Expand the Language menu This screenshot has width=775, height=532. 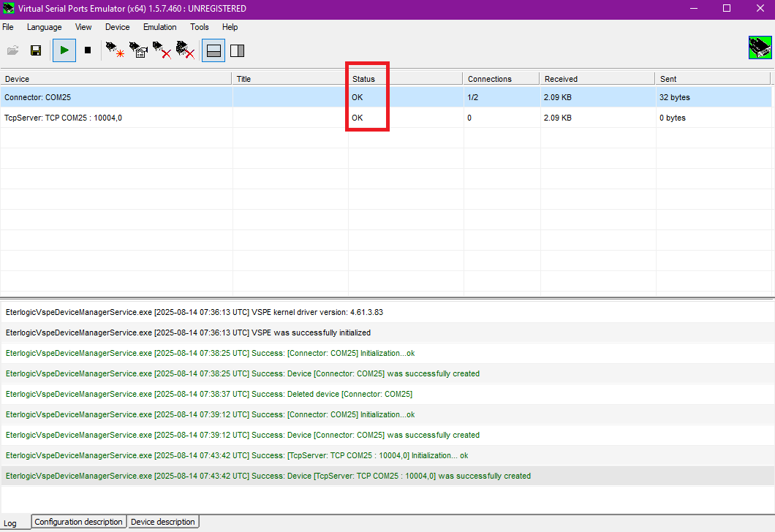click(x=45, y=27)
